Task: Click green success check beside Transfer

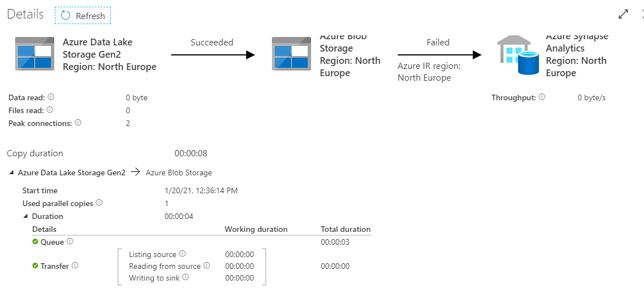Action: [35, 266]
